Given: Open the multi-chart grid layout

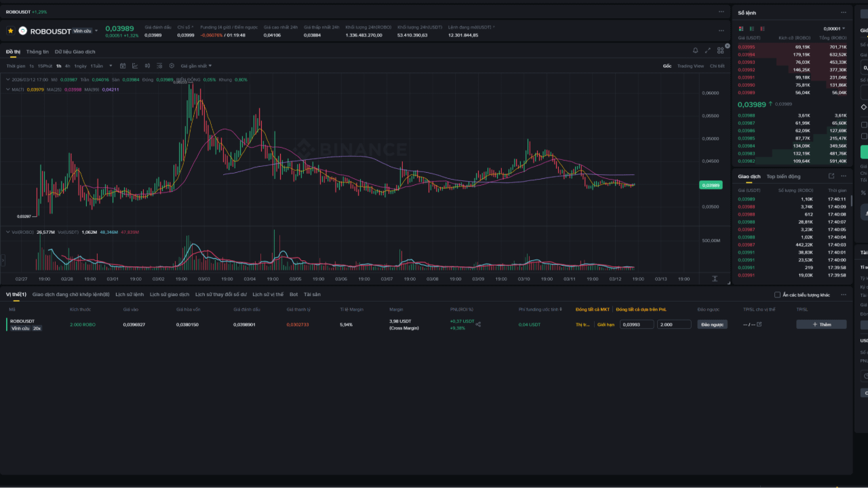Looking at the screenshot, I should click(720, 50).
